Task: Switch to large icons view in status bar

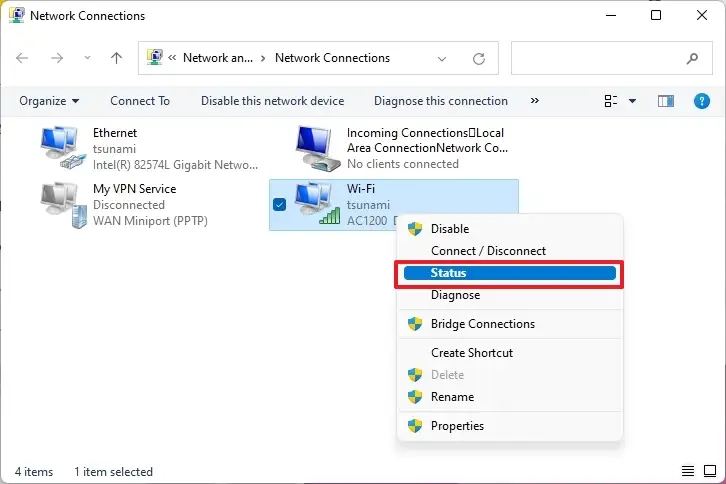Action: click(x=708, y=471)
